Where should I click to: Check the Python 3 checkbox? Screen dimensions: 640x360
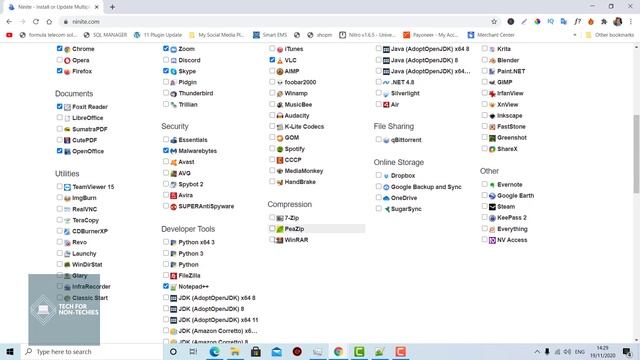click(166, 253)
